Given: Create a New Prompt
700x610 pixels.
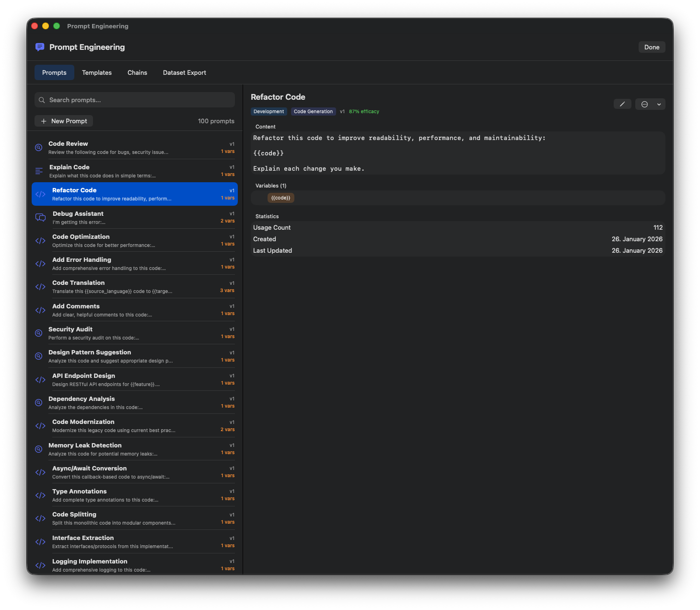Looking at the screenshot, I should pos(63,121).
